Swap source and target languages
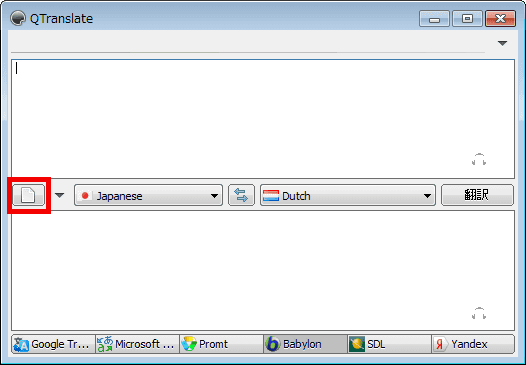The image size is (526, 365). [241, 195]
